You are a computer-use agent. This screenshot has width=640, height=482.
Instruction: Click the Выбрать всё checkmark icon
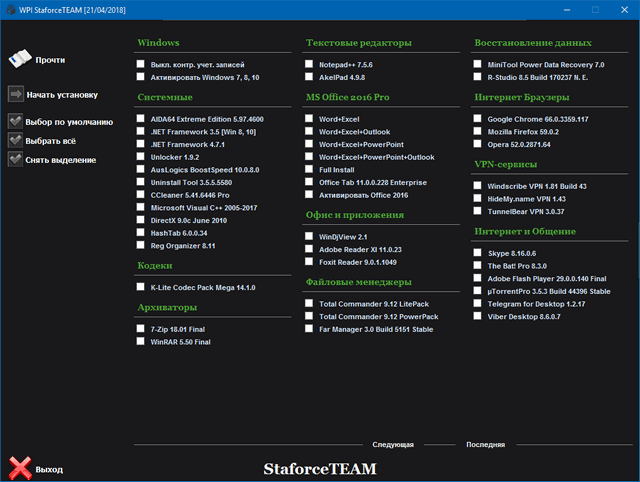tap(16, 140)
